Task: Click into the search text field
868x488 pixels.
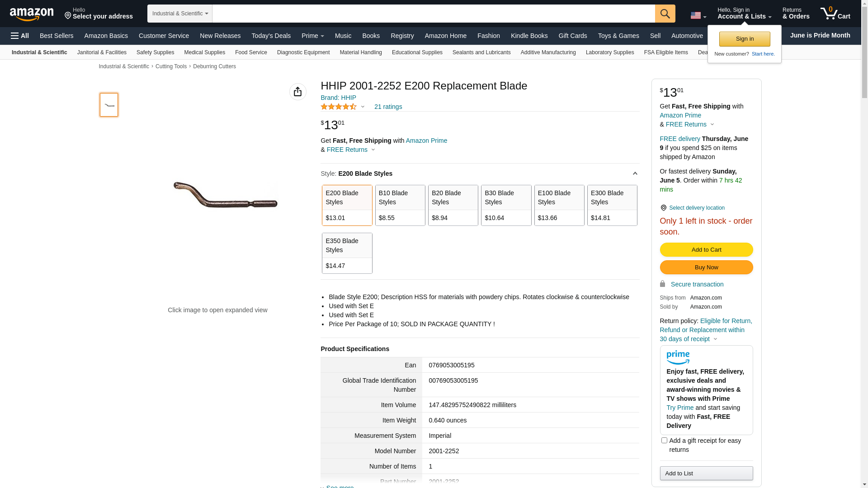Action: tap(433, 14)
